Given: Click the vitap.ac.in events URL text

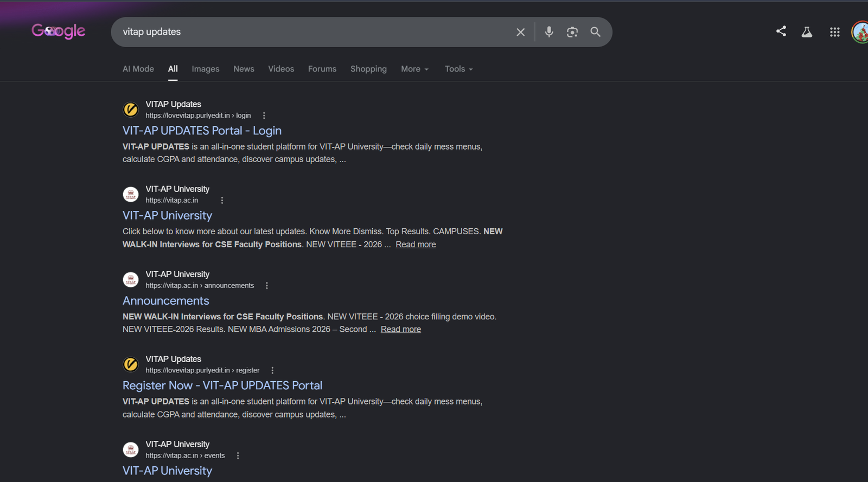Looking at the screenshot, I should click(185, 455).
